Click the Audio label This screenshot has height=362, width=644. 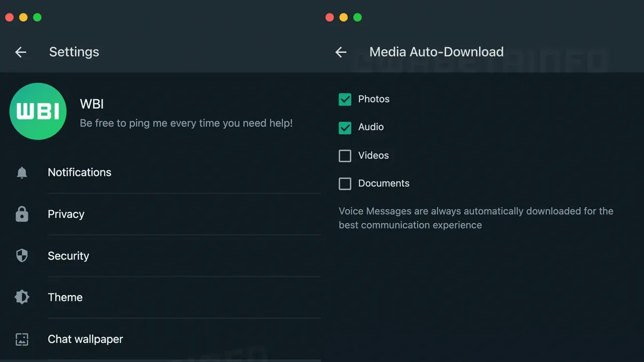coord(371,127)
